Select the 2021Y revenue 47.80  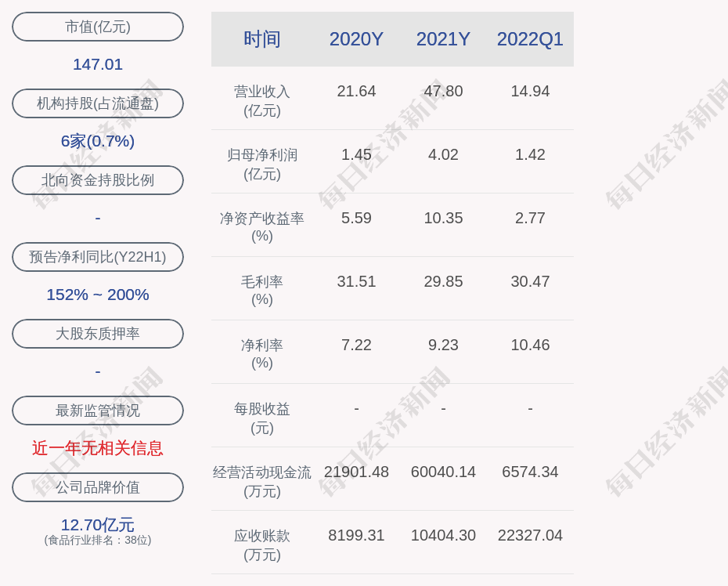443,91
